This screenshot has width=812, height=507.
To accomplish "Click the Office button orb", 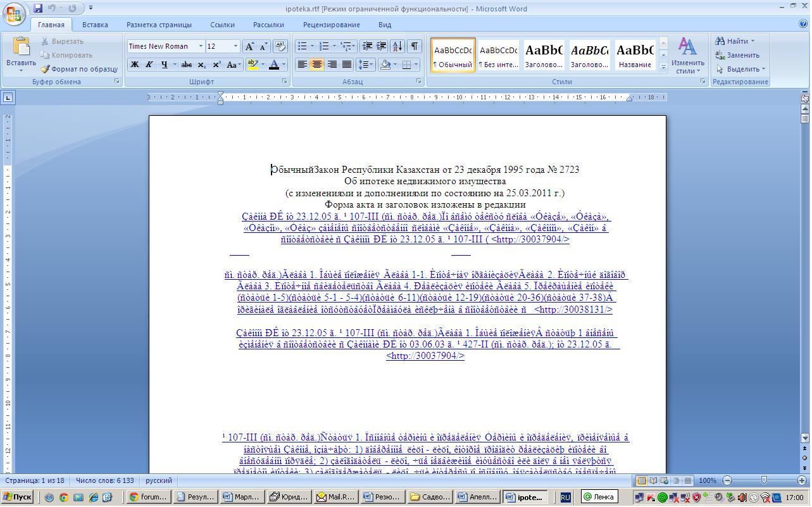I will coord(14,13).
